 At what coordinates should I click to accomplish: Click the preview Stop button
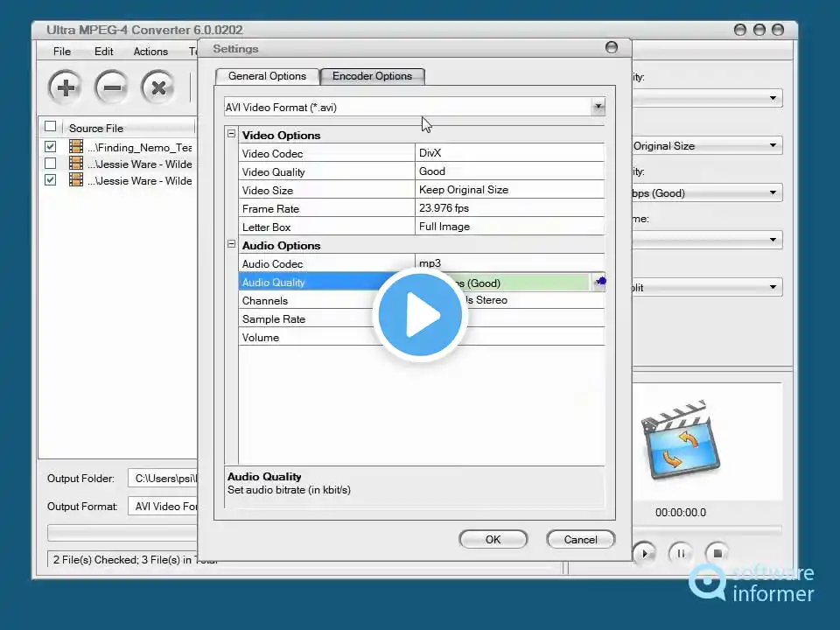point(717,553)
